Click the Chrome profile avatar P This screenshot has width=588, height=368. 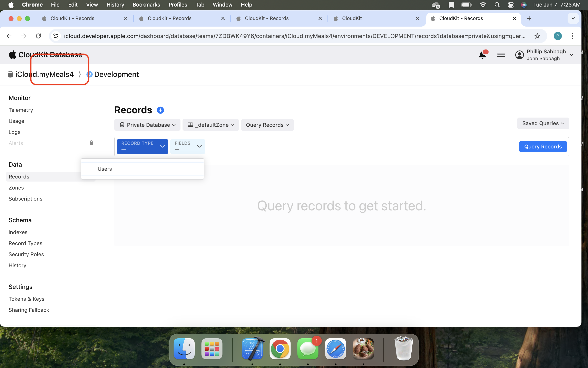pyautogui.click(x=558, y=36)
